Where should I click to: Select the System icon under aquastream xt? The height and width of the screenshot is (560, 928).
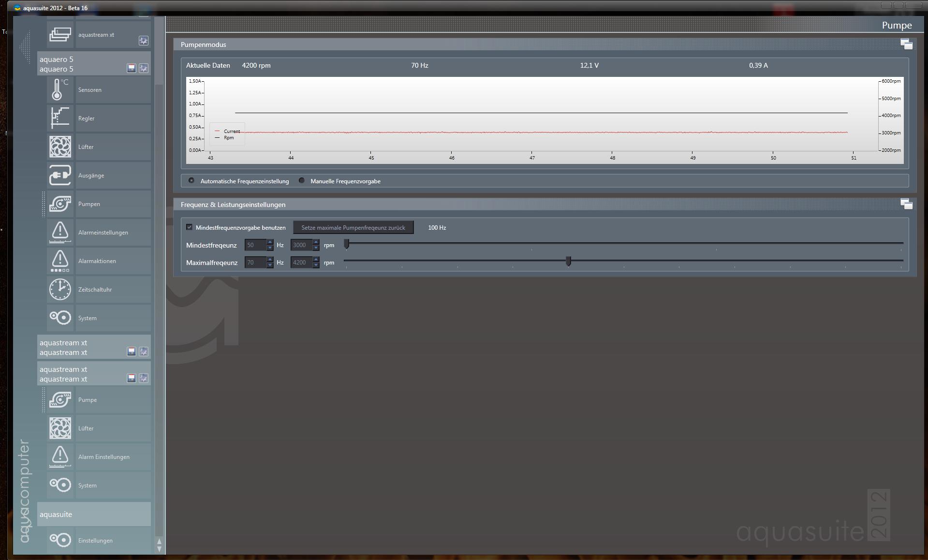point(60,486)
